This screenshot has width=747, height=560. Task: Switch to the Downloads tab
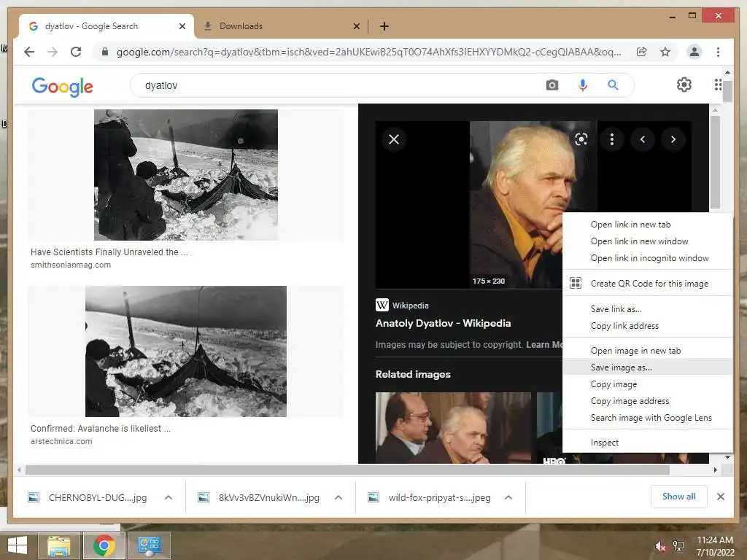[281, 26]
